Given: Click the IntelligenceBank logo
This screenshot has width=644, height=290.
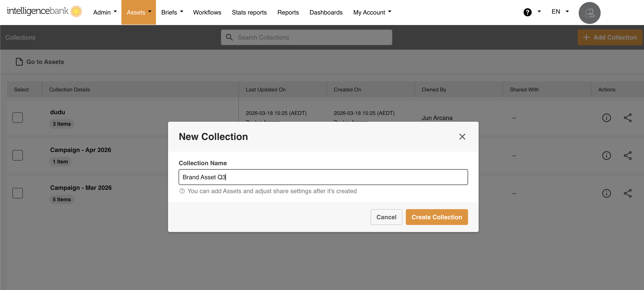Looking at the screenshot, I should tap(44, 11).
